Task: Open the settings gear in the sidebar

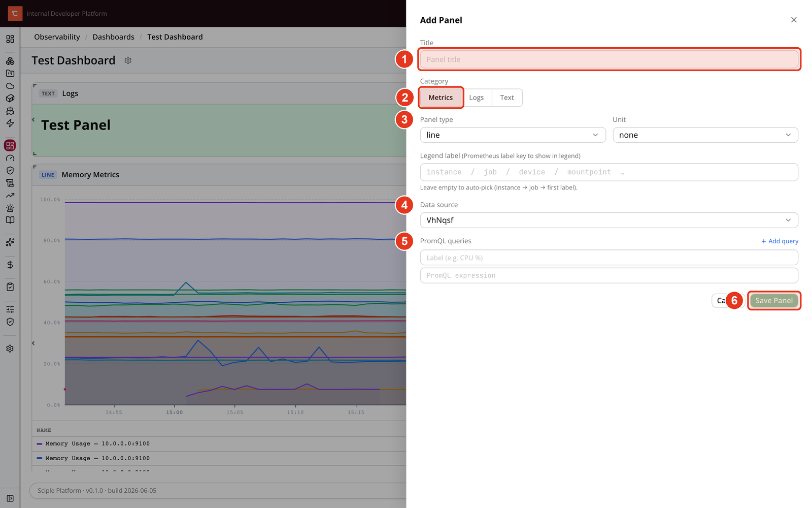Action: tap(10, 348)
